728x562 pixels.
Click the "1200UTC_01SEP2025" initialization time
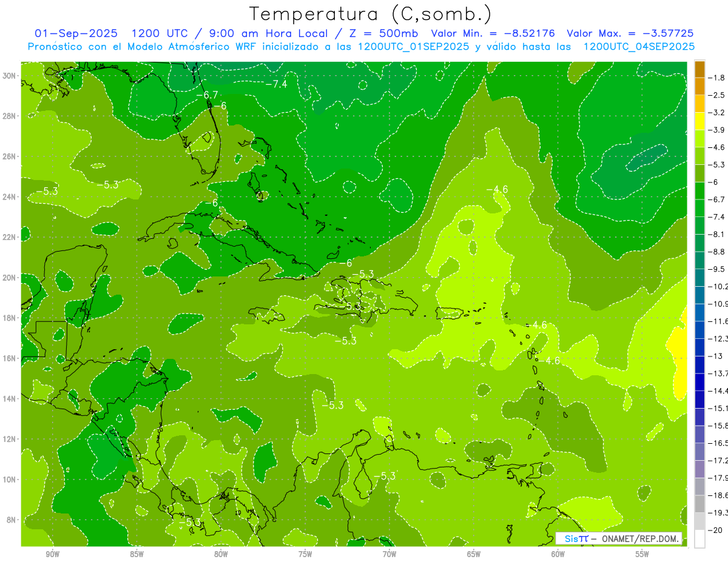414,47
